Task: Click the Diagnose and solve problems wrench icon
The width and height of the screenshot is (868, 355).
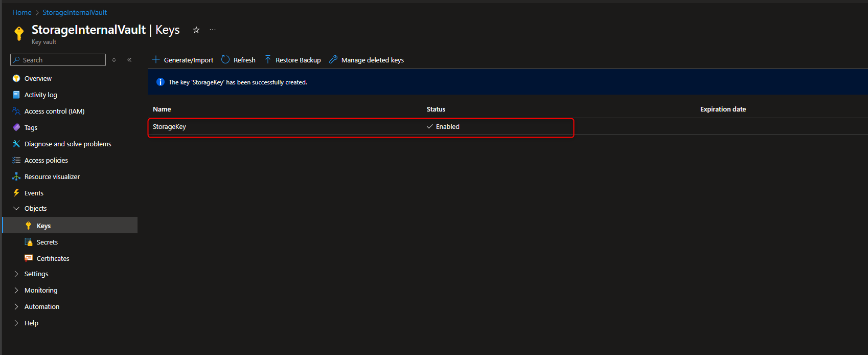Action: (x=16, y=144)
